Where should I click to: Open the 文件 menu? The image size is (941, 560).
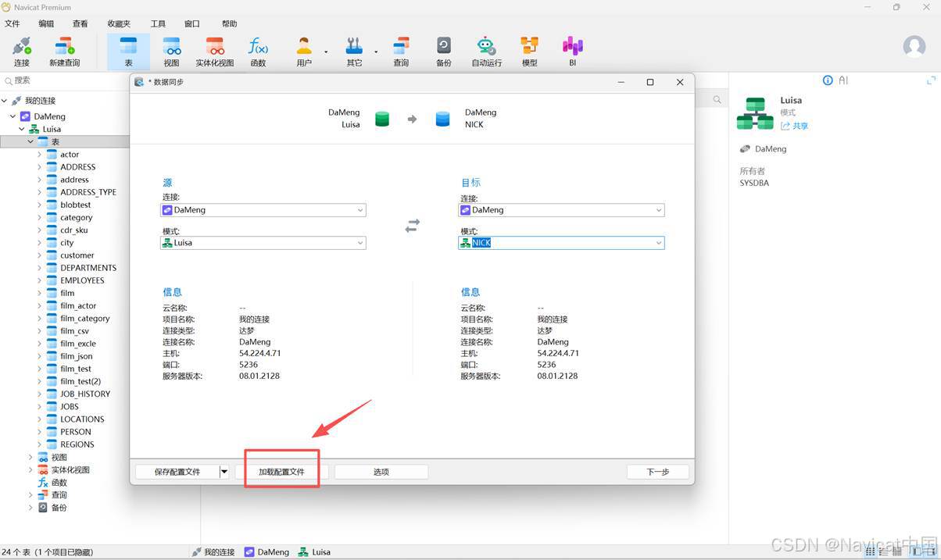13,23
